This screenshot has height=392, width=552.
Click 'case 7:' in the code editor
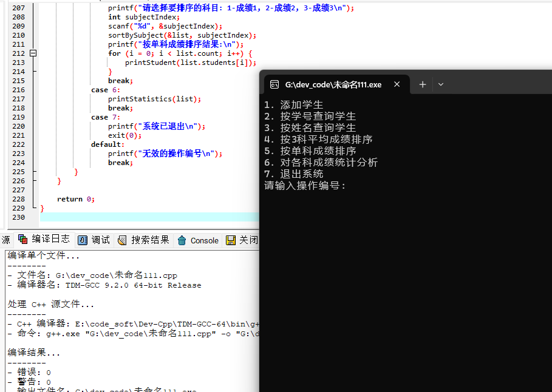pyautogui.click(x=106, y=117)
